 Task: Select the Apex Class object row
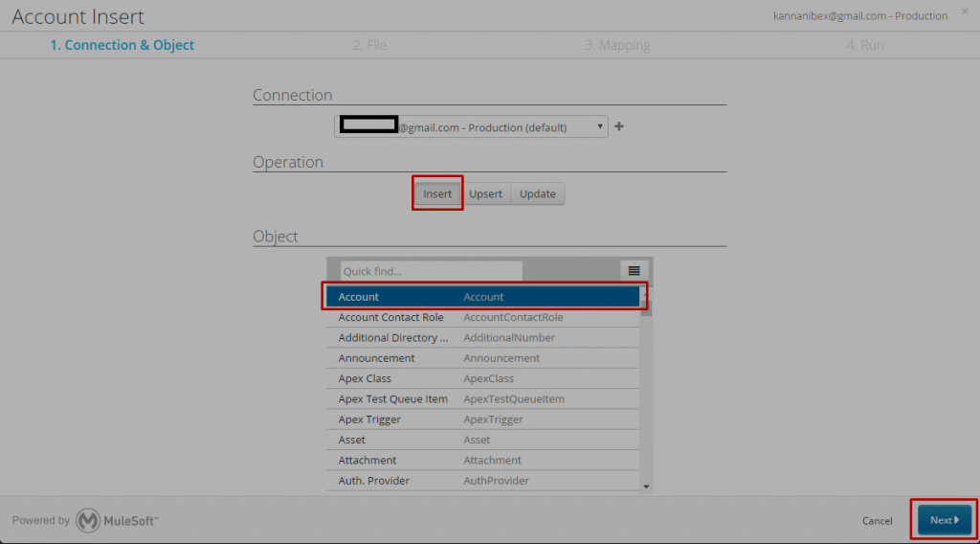[483, 378]
